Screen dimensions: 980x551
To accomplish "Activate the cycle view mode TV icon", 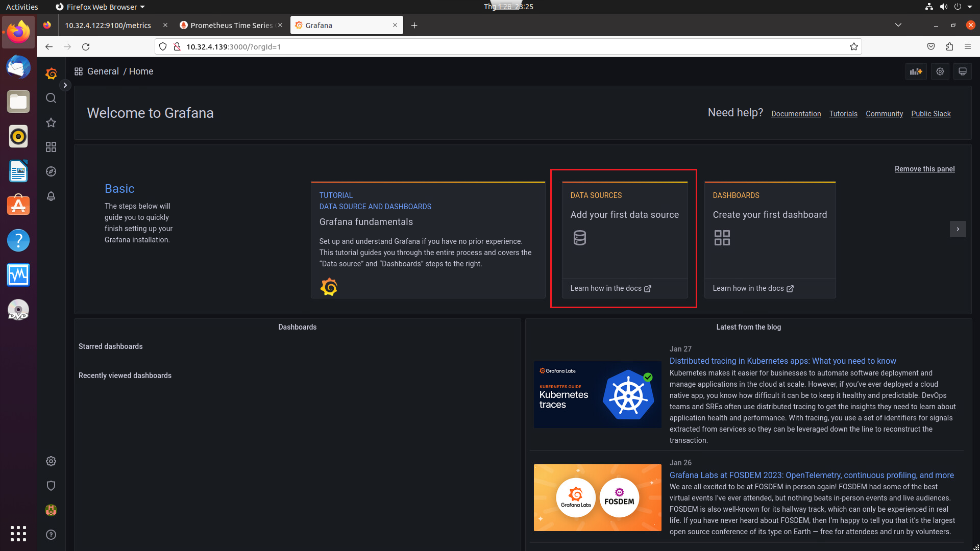I will point(962,71).
